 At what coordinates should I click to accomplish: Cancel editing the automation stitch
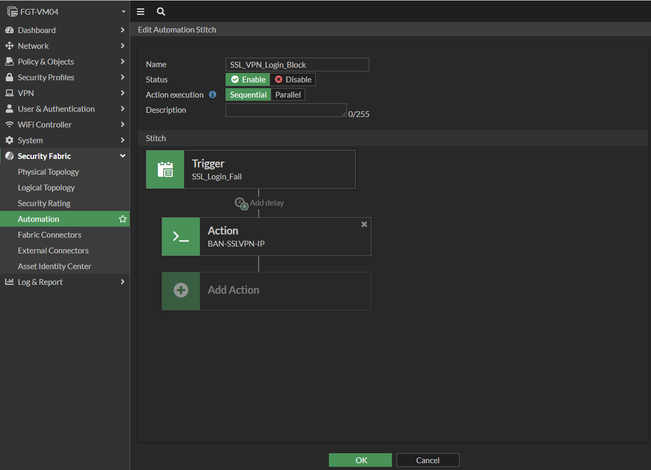coord(427,460)
